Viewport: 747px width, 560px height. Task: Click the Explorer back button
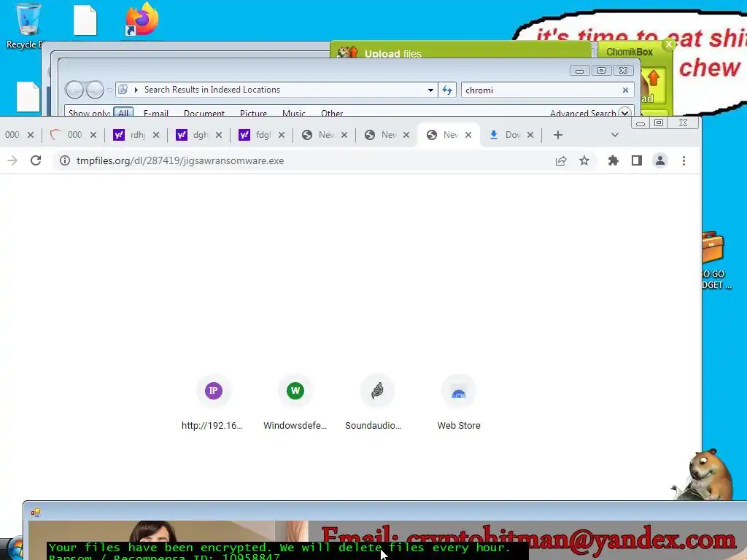click(x=74, y=90)
